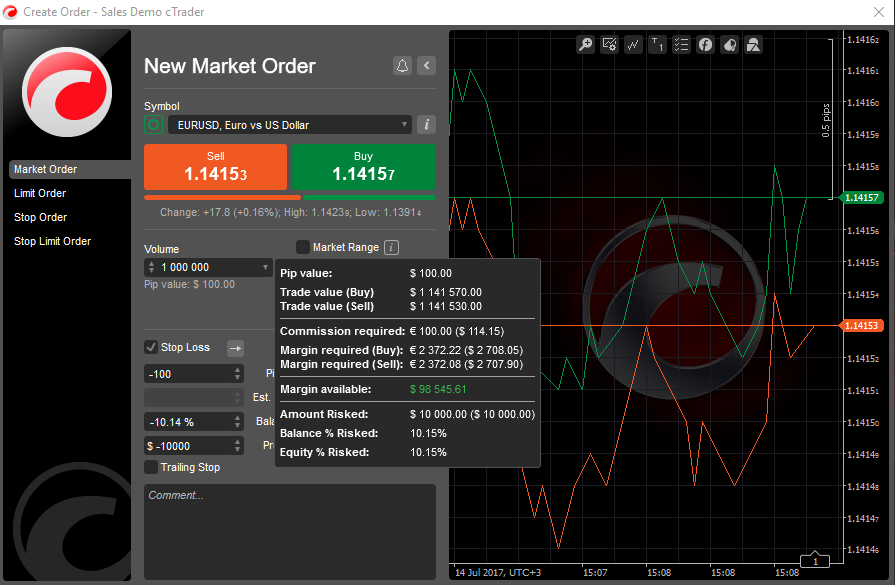Click the stepper on -10.14 % field
Image resolution: width=895 pixels, height=585 pixels.
tap(237, 422)
